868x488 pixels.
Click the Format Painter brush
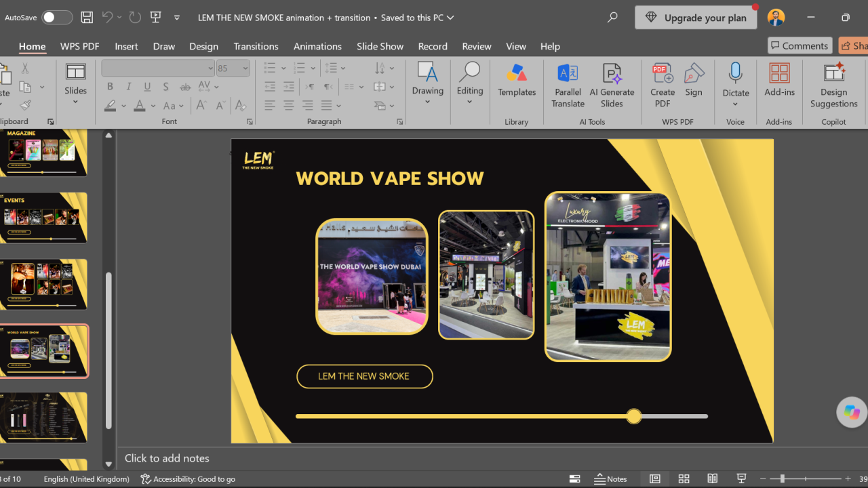click(x=25, y=105)
